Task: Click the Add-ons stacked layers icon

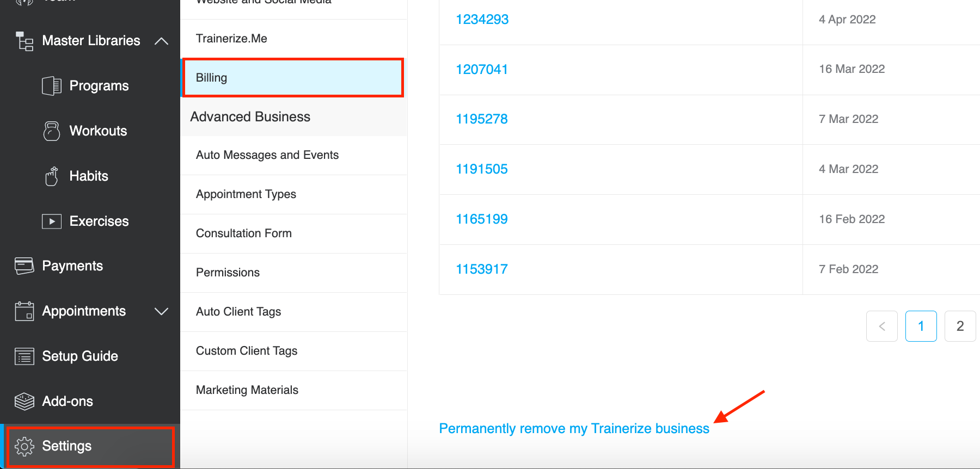Action: tap(24, 402)
